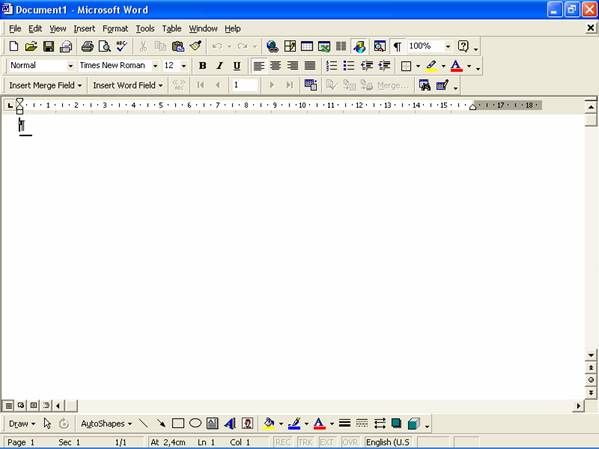Click the Paste clipboard icon

(x=178, y=47)
